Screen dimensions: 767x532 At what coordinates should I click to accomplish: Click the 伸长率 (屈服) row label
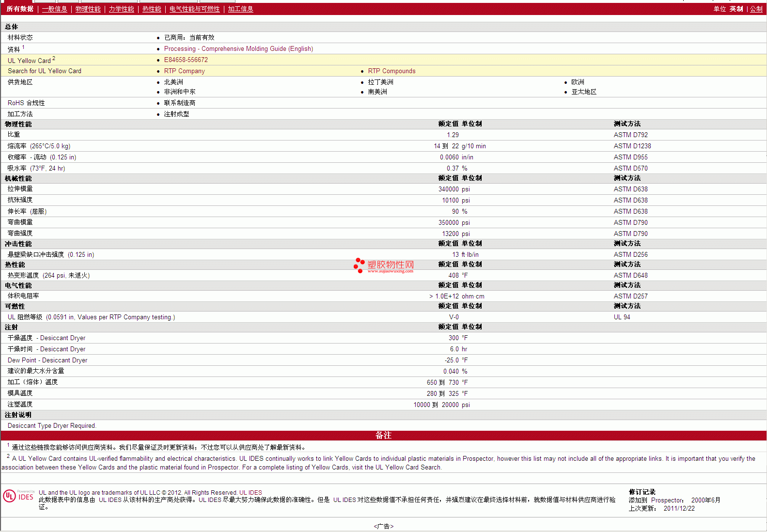pyautogui.click(x=27, y=211)
